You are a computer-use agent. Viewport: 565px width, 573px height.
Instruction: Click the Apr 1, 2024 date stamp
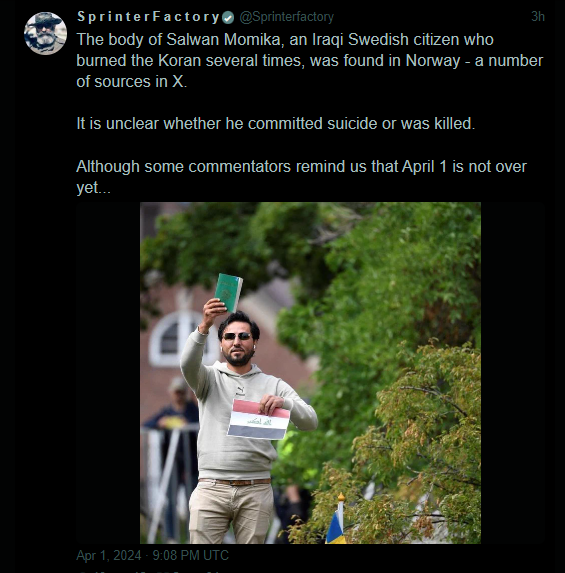click(x=109, y=555)
